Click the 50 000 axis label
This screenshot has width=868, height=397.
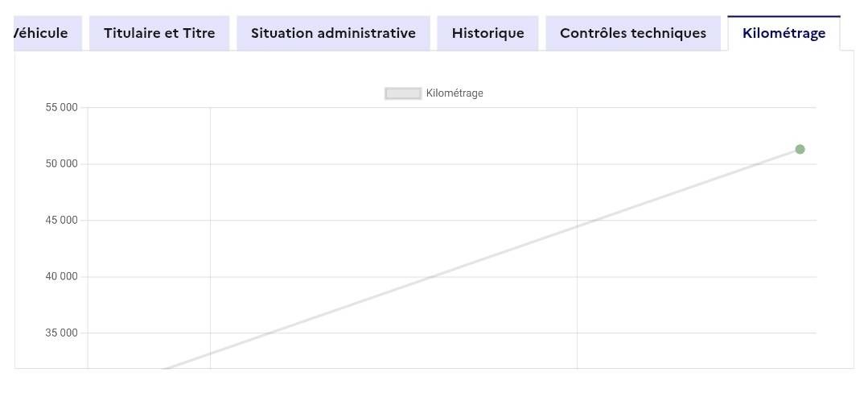point(61,164)
